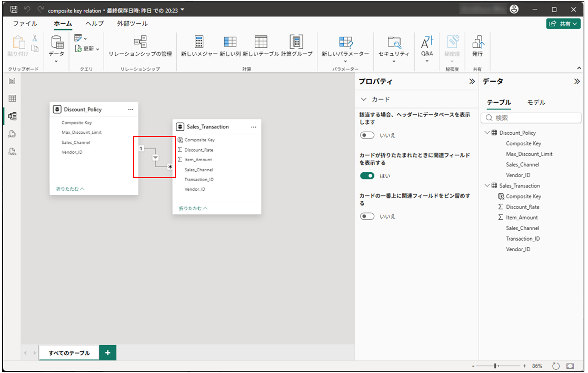Toggle show database in header switch

(367, 135)
